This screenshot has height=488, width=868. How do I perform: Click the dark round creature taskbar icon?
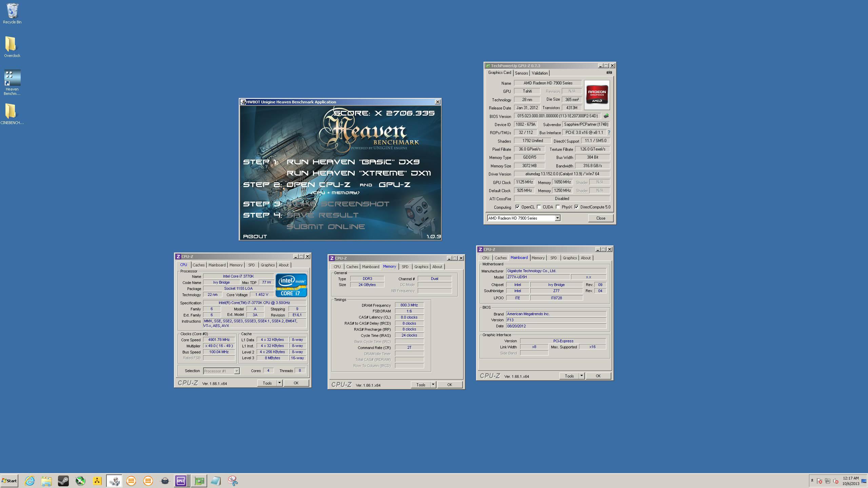click(165, 481)
